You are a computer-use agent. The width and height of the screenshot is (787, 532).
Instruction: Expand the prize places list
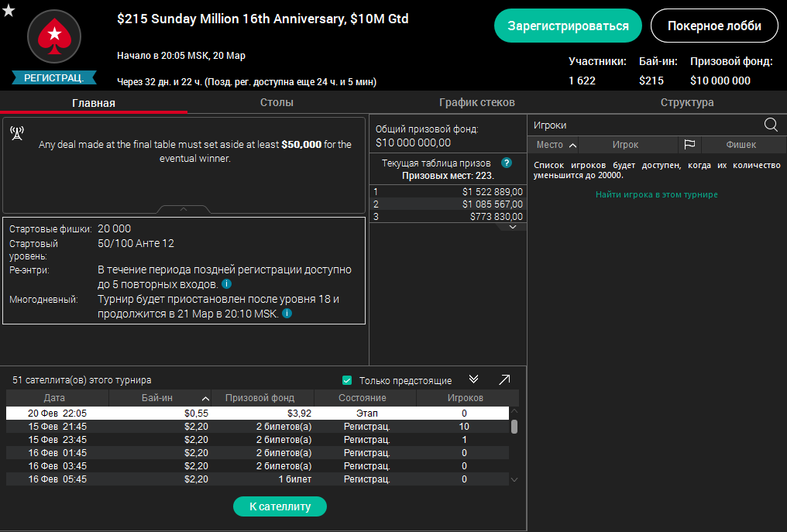click(512, 227)
